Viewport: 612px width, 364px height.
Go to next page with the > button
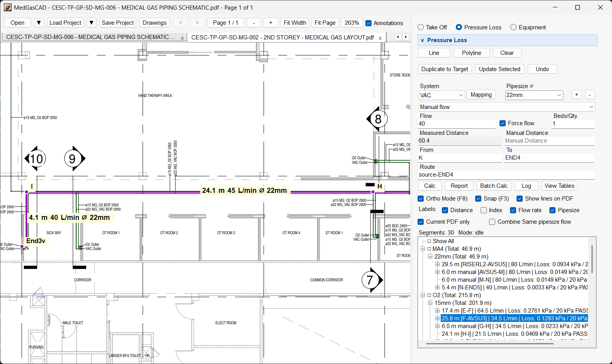pyautogui.click(x=197, y=23)
